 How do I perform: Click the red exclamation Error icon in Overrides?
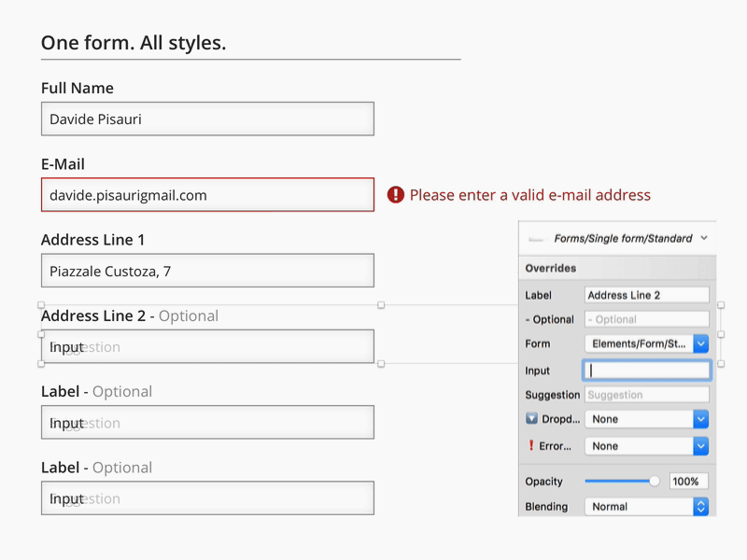point(531,446)
